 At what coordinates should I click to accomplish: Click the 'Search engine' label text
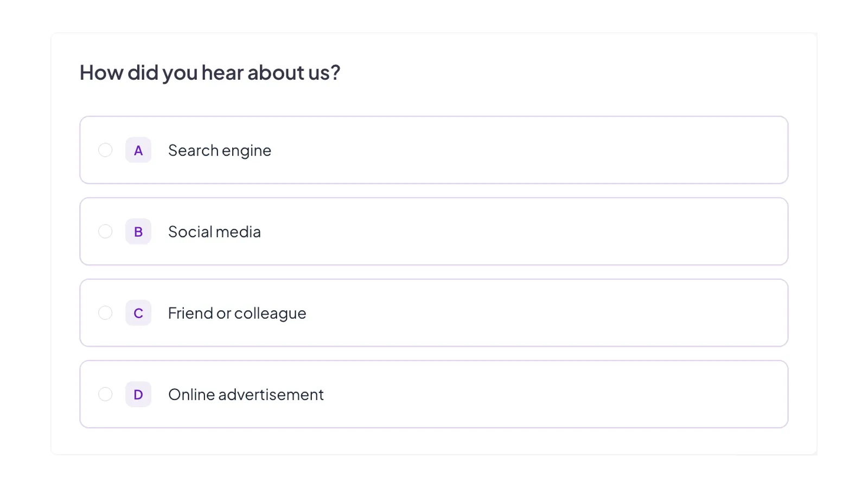point(220,151)
